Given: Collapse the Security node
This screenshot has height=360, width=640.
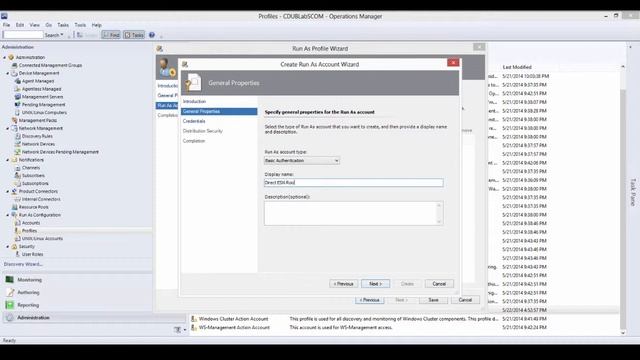Looking at the screenshot, I should 8,247.
